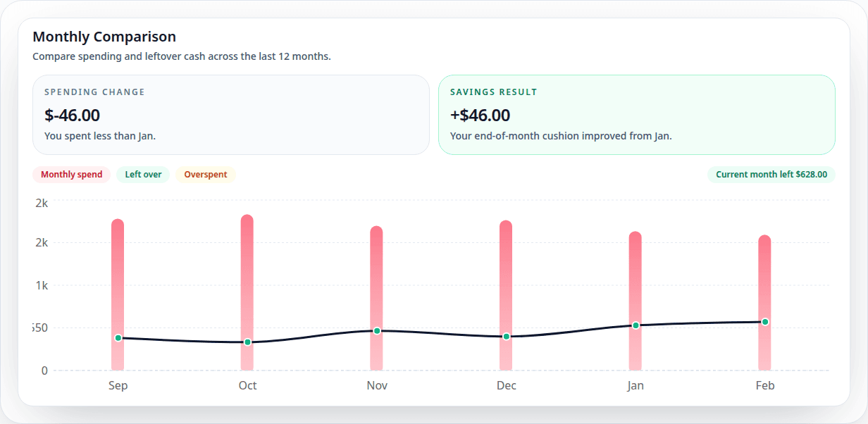Select the Spending Change card
The image size is (868, 424).
(231, 114)
